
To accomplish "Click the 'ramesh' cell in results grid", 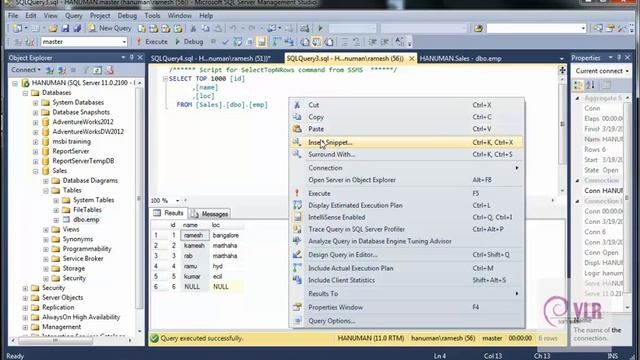I will [195, 236].
